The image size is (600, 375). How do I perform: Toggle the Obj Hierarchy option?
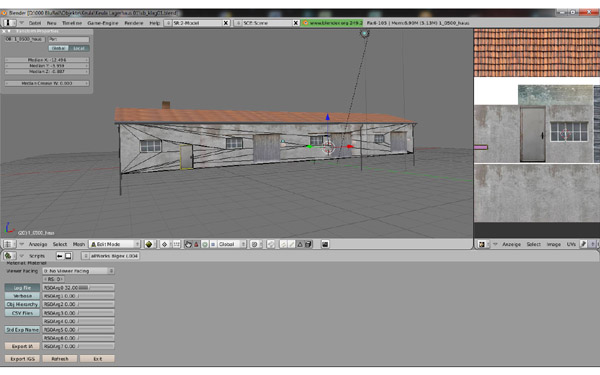point(22,305)
